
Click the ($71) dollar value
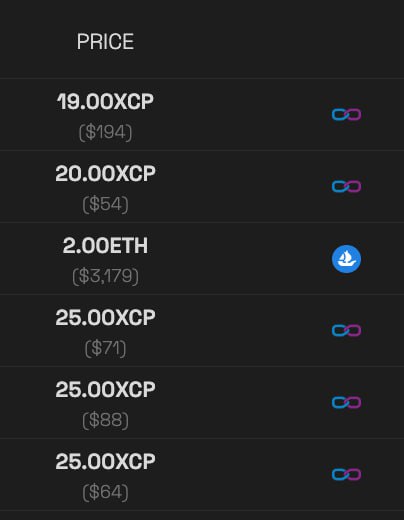pyautogui.click(x=105, y=348)
